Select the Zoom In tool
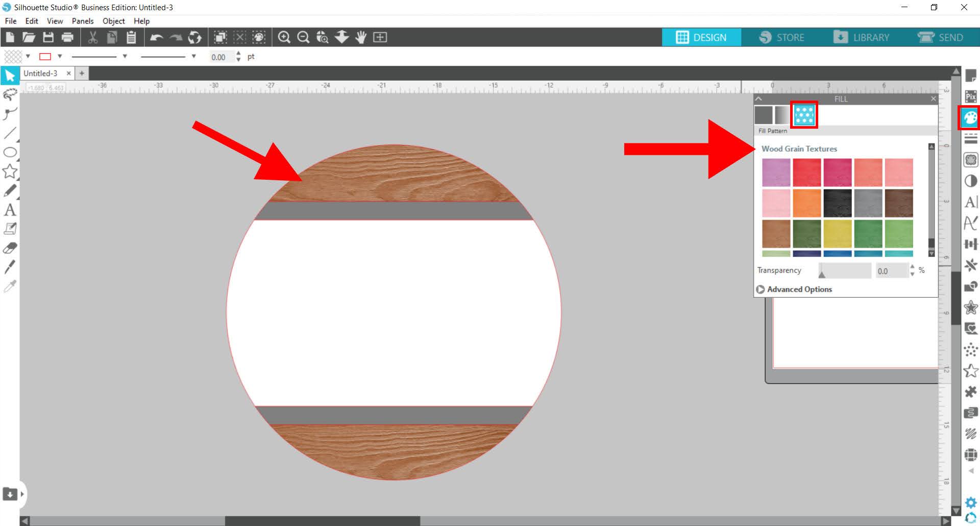 click(285, 37)
